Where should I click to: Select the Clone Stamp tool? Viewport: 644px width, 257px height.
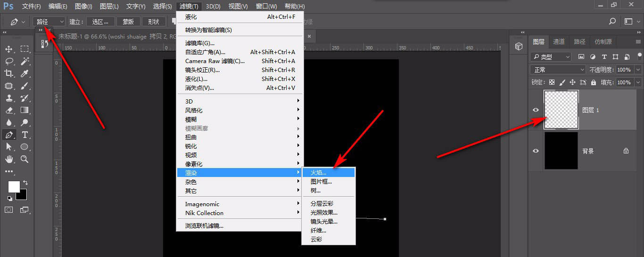tap(8, 98)
